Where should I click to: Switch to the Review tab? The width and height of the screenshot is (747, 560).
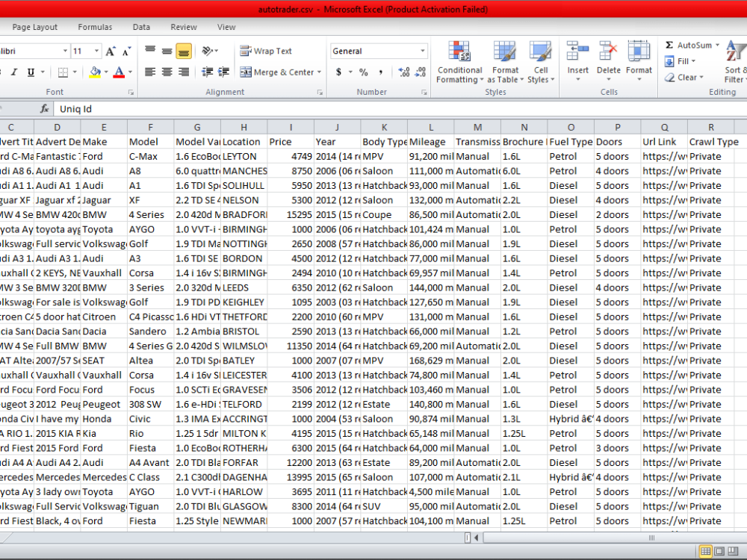pos(184,27)
